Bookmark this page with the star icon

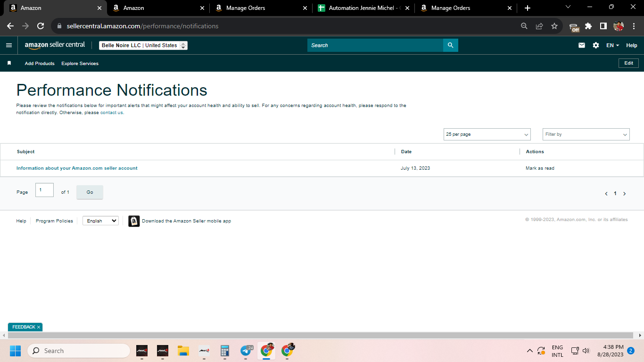coord(554,26)
